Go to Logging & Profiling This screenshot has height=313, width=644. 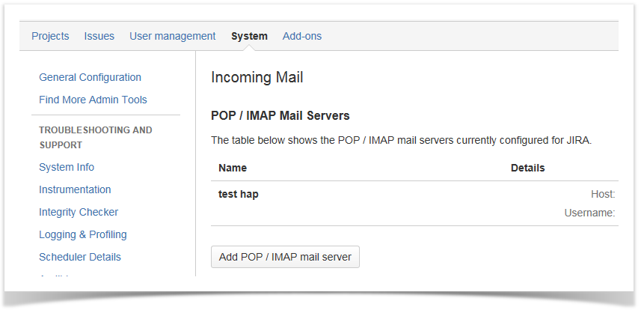[83, 234]
